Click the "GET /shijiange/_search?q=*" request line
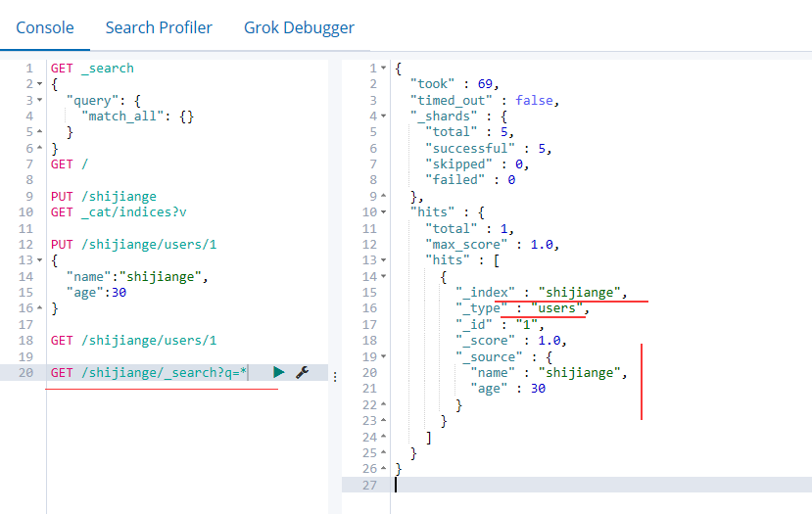The image size is (812, 514). pyautogui.click(x=149, y=373)
